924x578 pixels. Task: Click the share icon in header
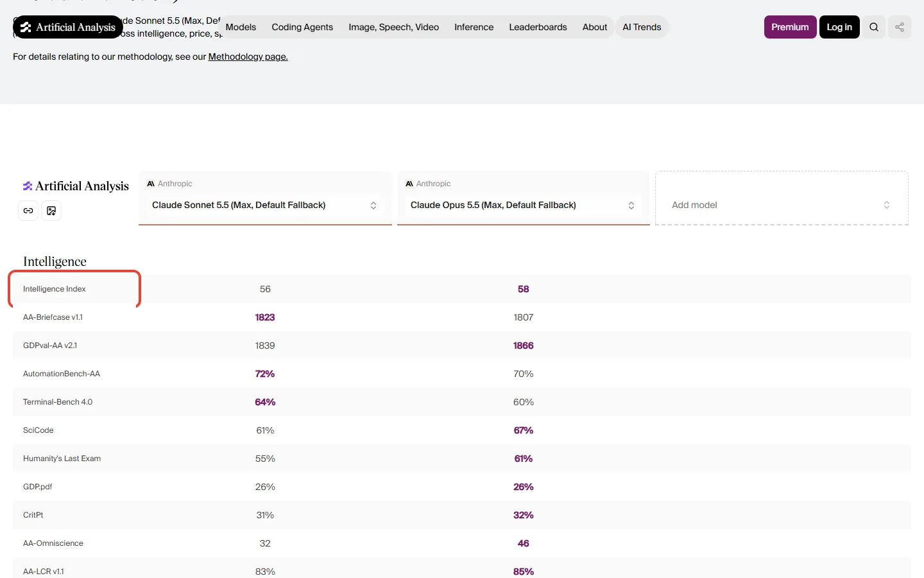click(900, 27)
